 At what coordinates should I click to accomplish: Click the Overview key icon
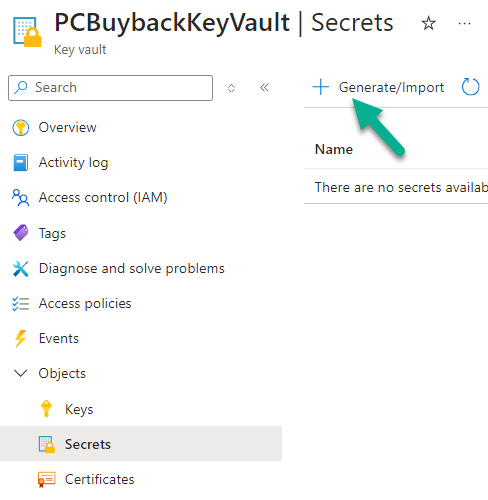(21, 128)
